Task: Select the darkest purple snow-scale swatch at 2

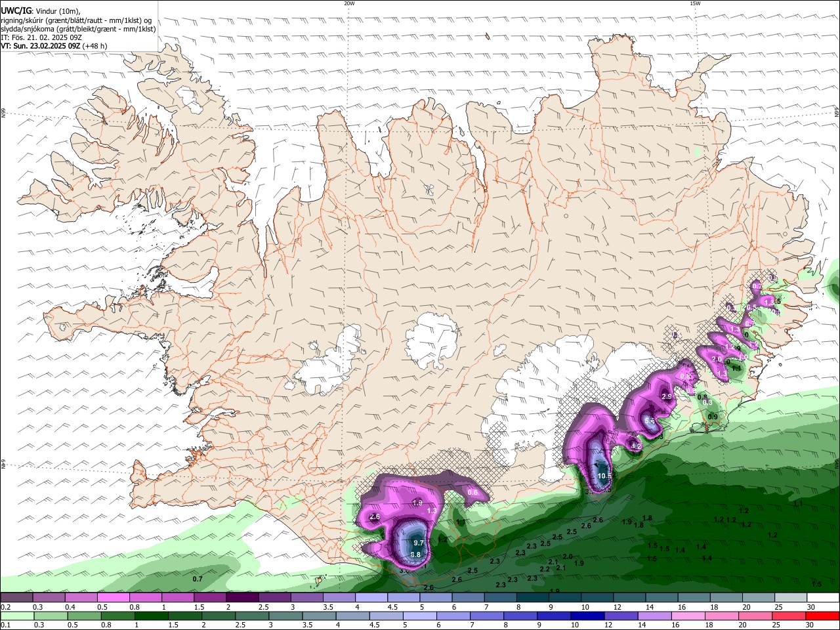Action: tap(242, 598)
